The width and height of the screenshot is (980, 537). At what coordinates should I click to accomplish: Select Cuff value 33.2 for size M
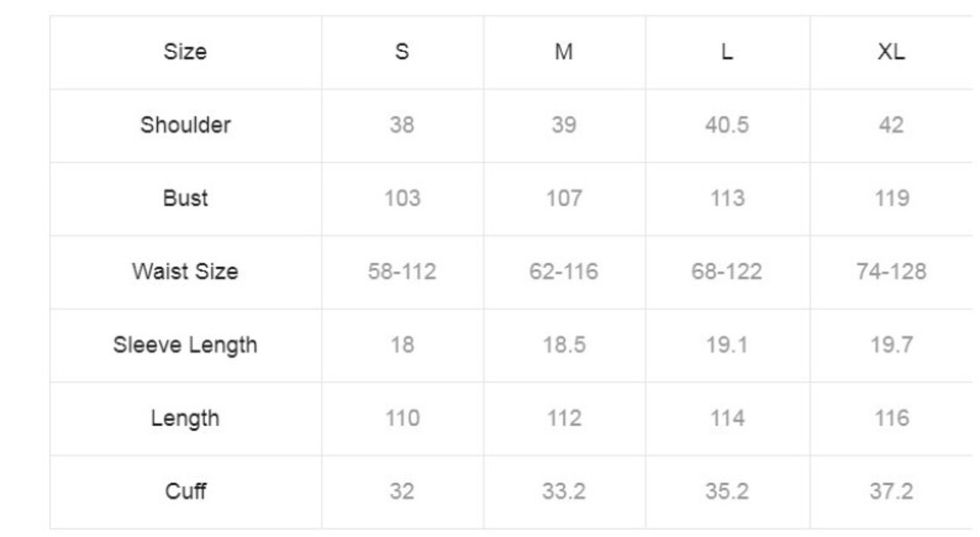click(x=563, y=491)
